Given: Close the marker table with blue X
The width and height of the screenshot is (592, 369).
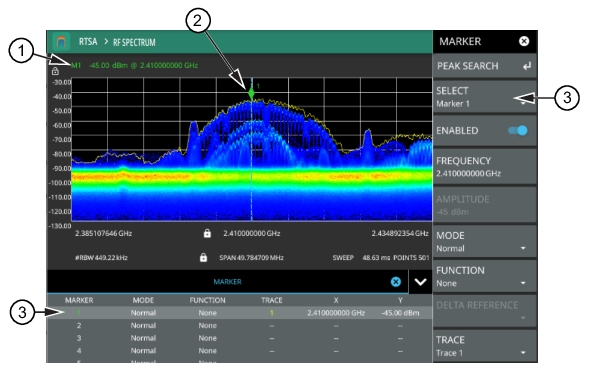Looking at the screenshot, I should coord(396,282).
